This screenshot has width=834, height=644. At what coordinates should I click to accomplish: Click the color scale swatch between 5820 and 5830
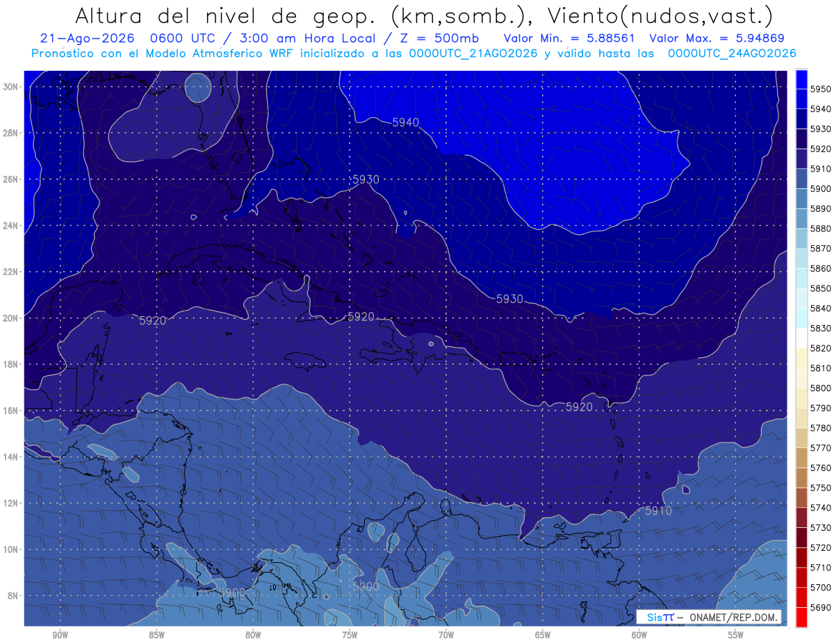pos(801,338)
